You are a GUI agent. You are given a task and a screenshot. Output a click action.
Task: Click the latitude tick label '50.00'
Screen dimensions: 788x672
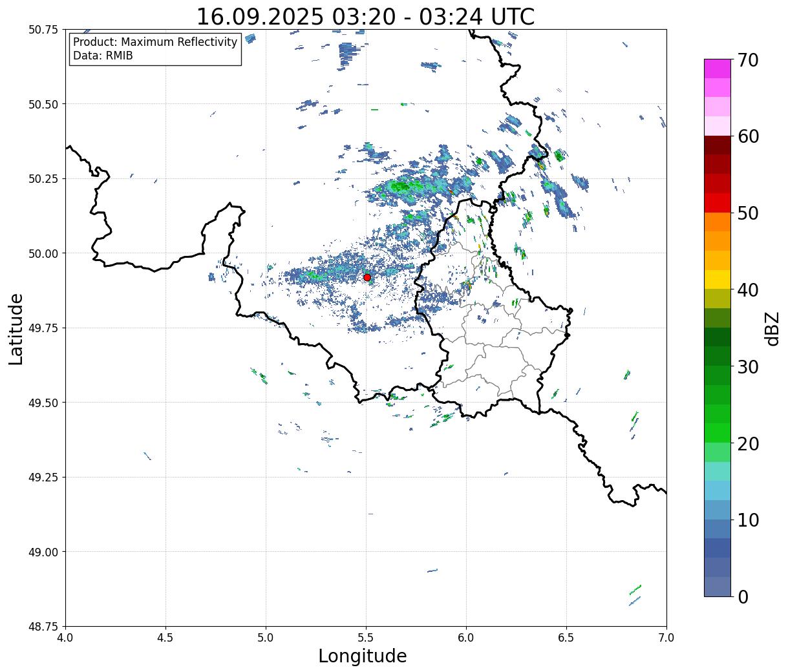pyautogui.click(x=43, y=253)
